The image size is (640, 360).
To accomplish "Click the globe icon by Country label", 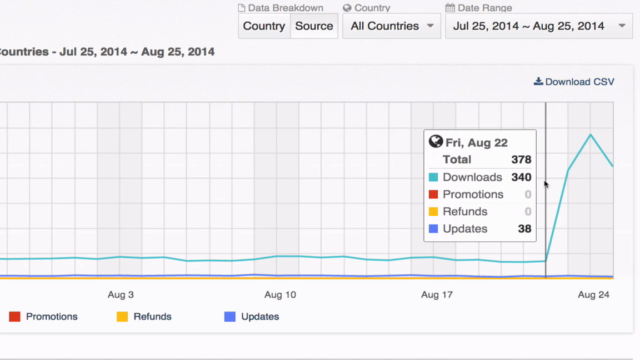I will pyautogui.click(x=347, y=8).
